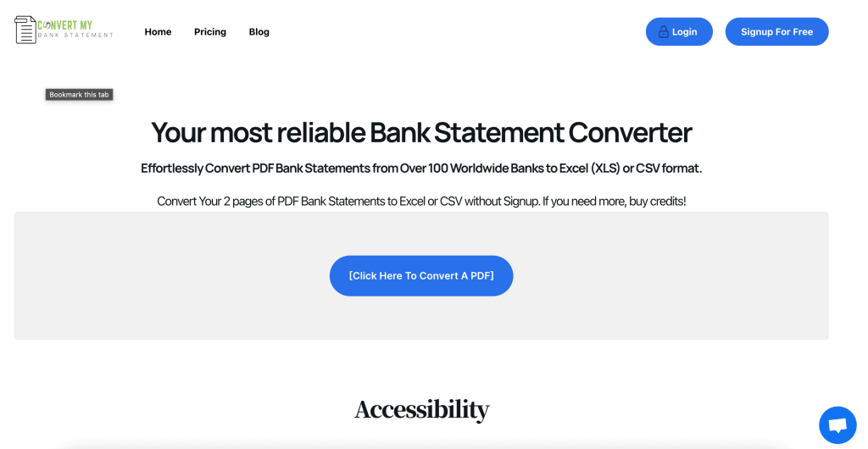
Task: Click the 'Click Here To Convert A PDF' button
Action: pos(421,275)
